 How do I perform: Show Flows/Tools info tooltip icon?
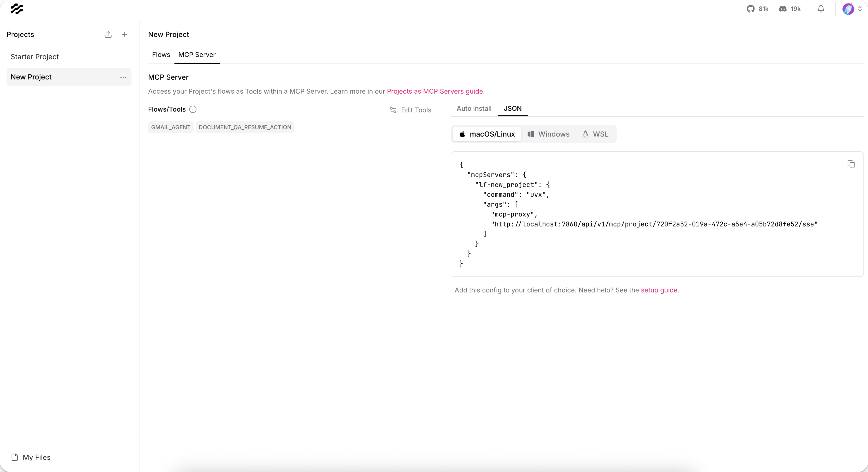pyautogui.click(x=193, y=109)
